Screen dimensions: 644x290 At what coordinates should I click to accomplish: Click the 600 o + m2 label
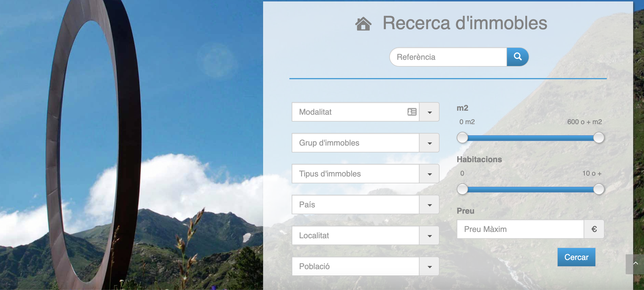coord(584,122)
